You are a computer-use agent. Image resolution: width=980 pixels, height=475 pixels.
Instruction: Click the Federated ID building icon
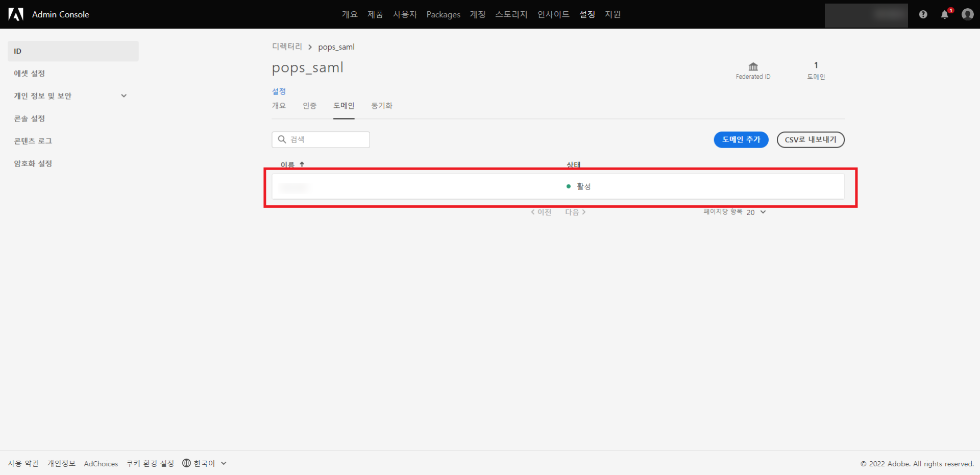coord(753,67)
